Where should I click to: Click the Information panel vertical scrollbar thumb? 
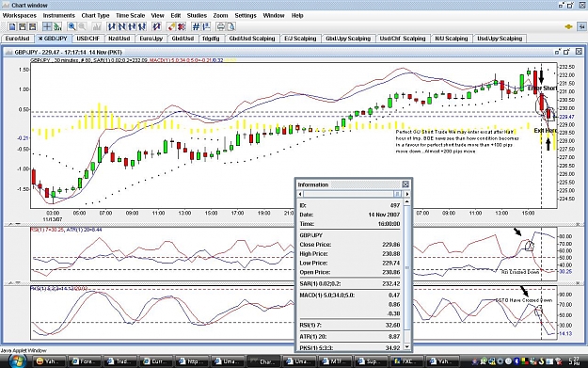pos(407,267)
